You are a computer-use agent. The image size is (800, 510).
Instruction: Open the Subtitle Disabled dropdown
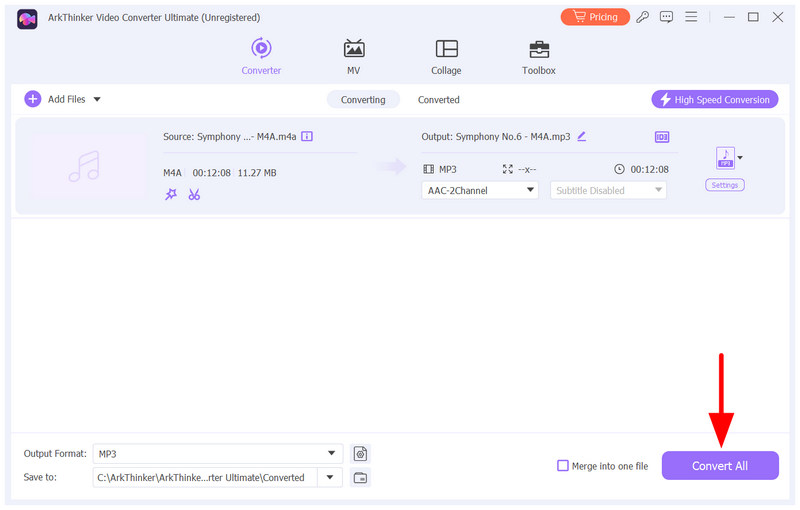click(608, 190)
